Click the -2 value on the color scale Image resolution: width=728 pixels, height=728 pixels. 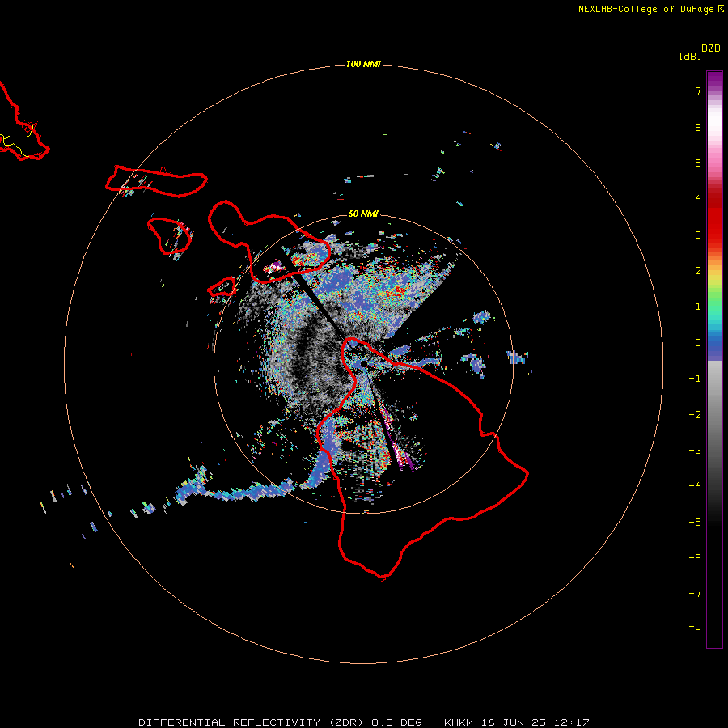[695, 415]
